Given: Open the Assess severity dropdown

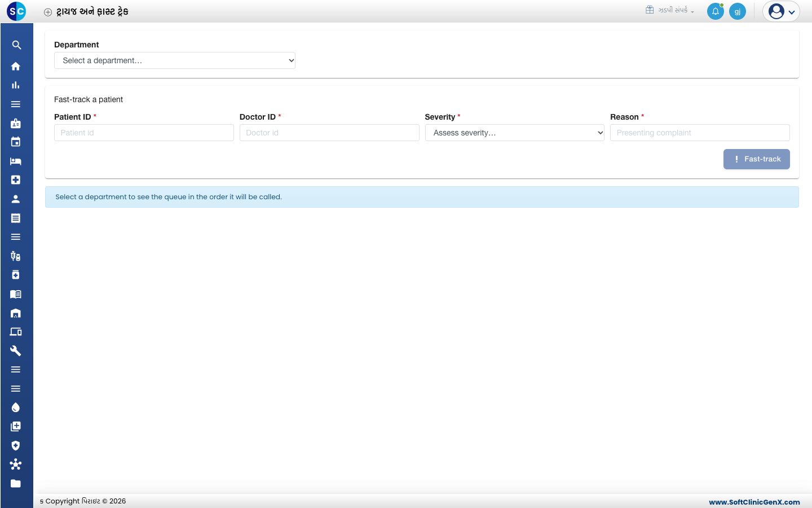Looking at the screenshot, I should point(515,133).
